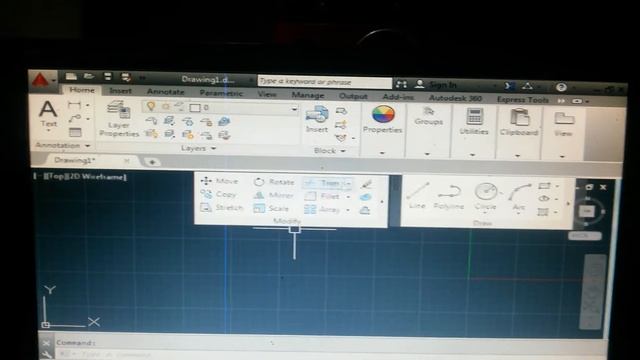Select the Mirror tool
The height and width of the screenshot is (360, 640).
[273, 196]
